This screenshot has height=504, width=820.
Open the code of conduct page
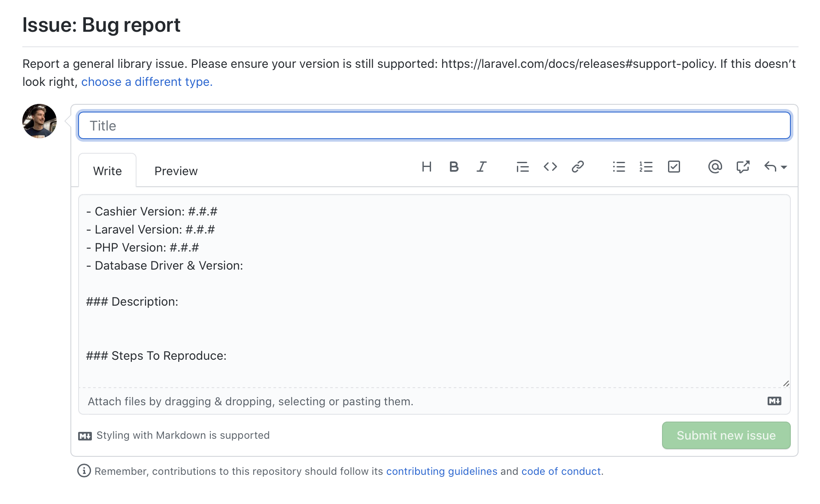(x=561, y=471)
